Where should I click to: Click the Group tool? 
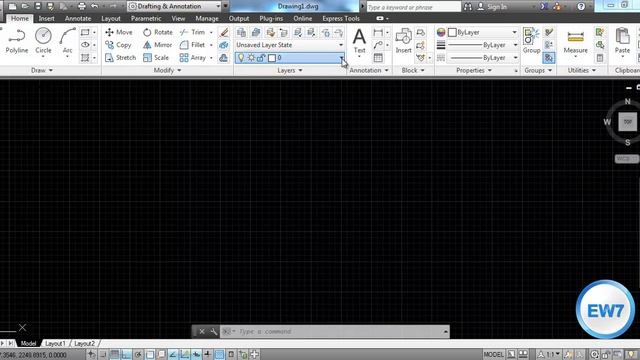tap(531, 41)
